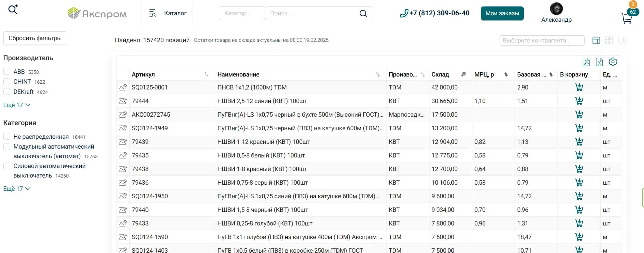Click 'Сбросить фильтры' button

[x=35, y=38]
